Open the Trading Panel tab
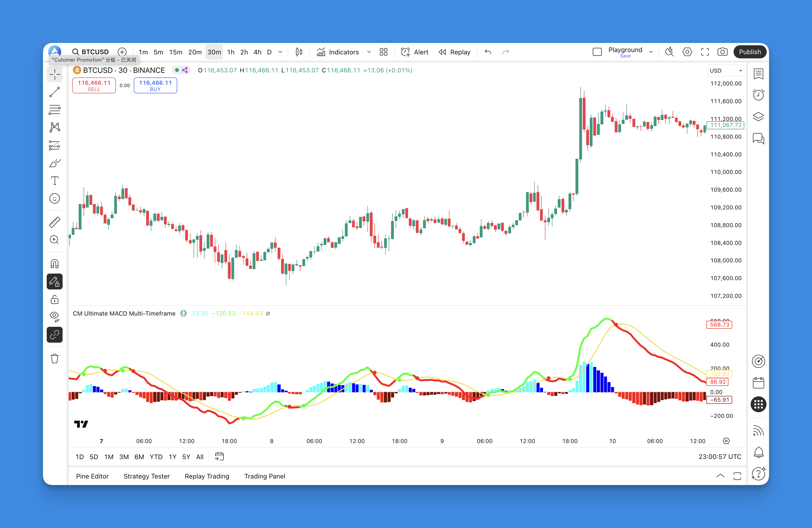Screen dimensions: 812x528 click(265, 476)
